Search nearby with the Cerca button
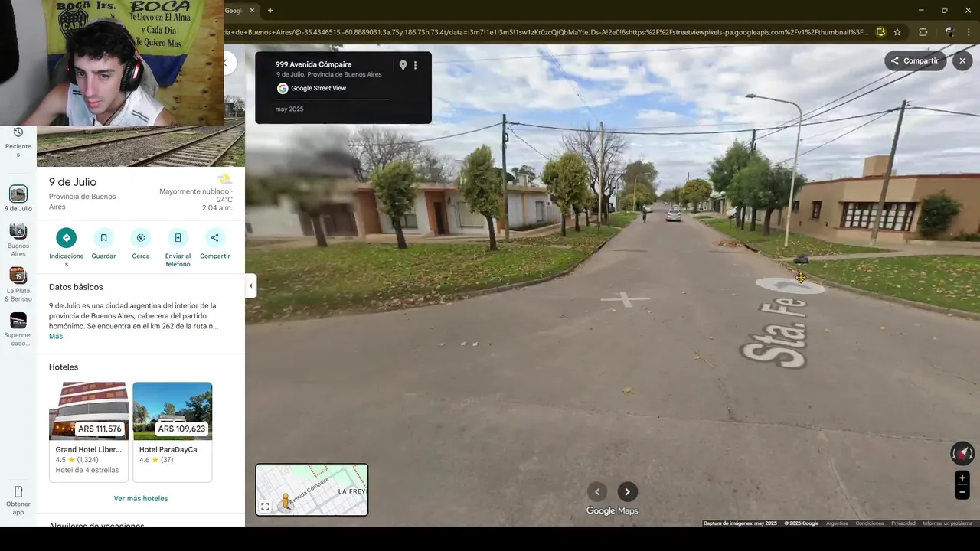The image size is (980, 551). point(141,238)
